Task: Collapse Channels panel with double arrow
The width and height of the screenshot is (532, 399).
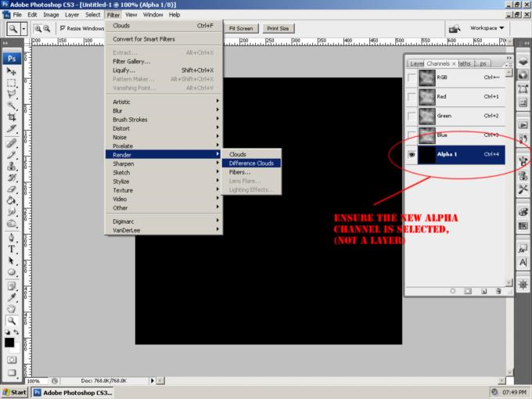Action: pyautogui.click(x=509, y=58)
